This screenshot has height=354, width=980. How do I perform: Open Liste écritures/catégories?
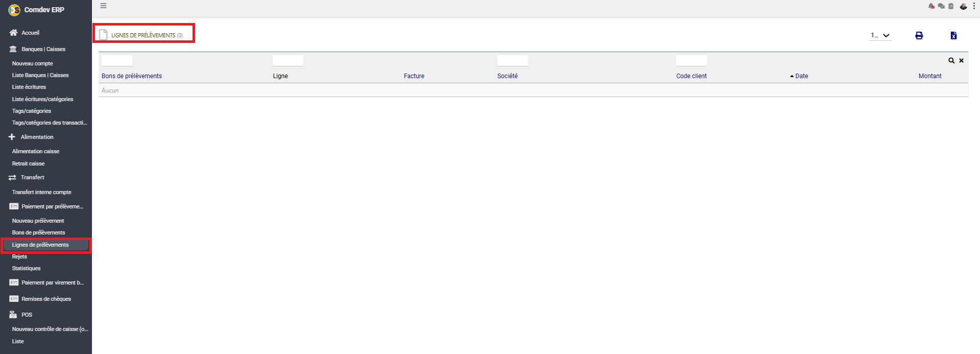[42, 99]
